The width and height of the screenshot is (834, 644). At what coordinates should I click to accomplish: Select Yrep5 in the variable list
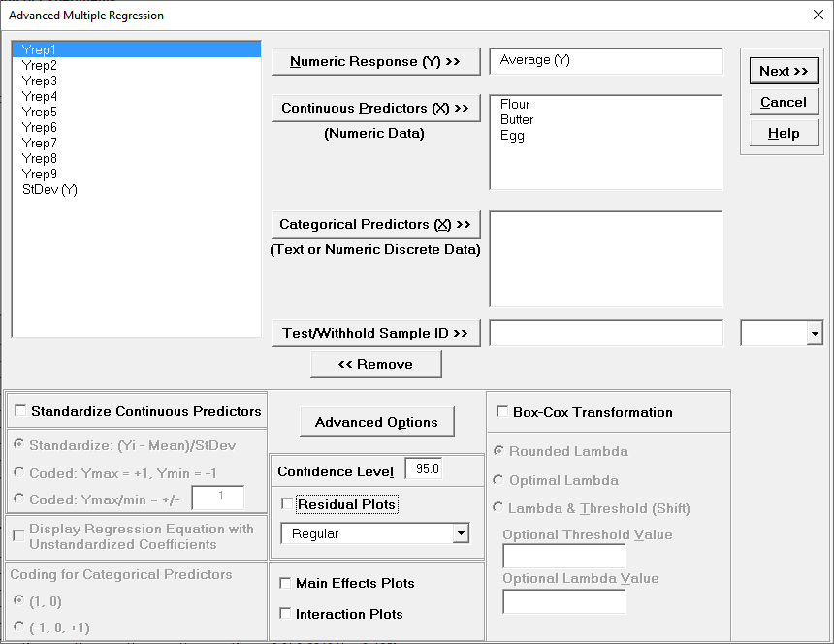[39, 112]
